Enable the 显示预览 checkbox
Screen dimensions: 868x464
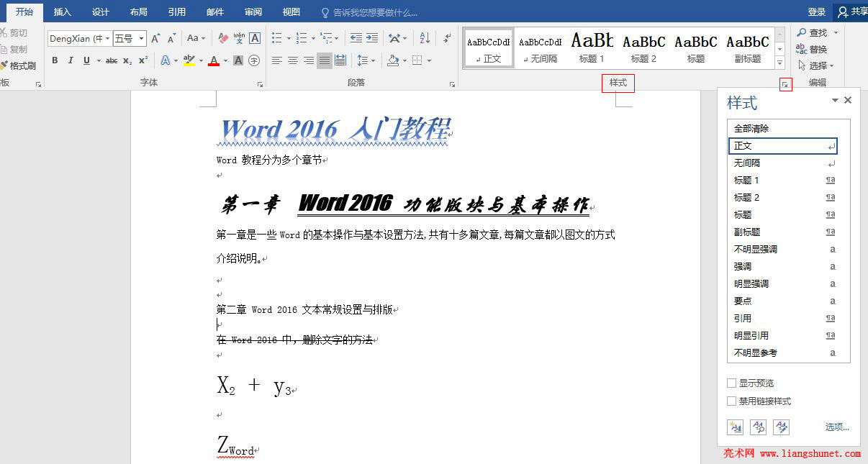tap(731, 383)
